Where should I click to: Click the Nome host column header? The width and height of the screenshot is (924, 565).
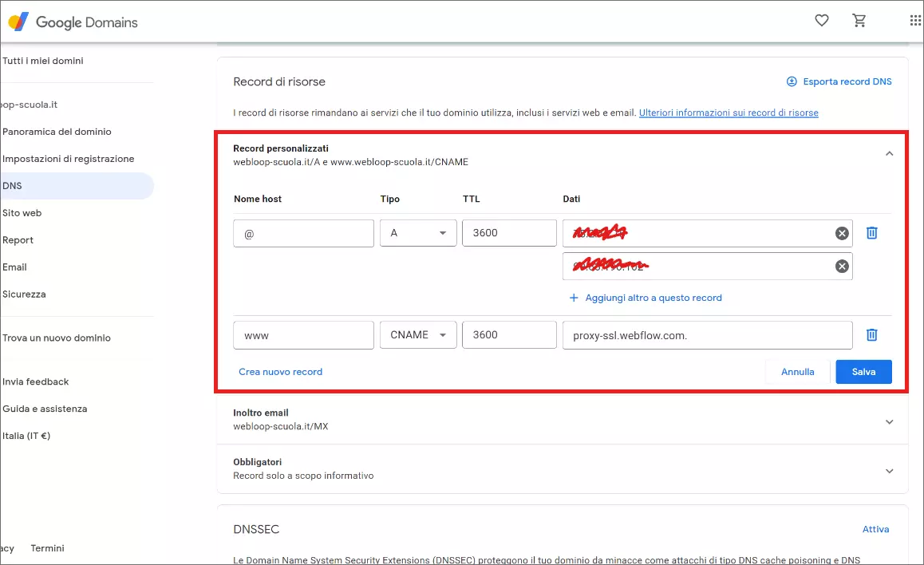coord(258,199)
